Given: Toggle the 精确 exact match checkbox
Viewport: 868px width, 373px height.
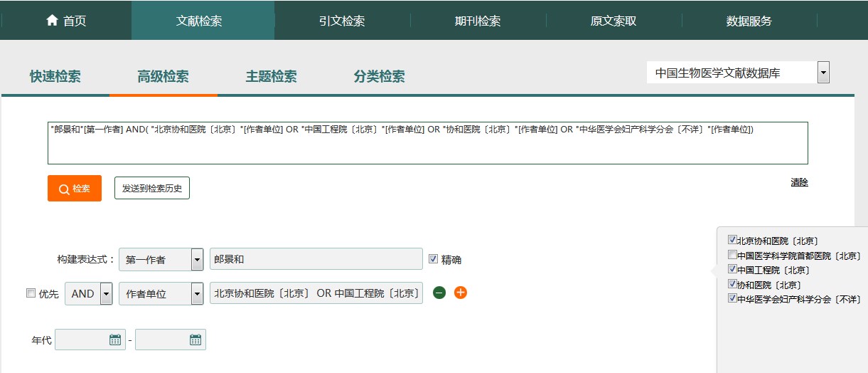Looking at the screenshot, I should 434,259.
